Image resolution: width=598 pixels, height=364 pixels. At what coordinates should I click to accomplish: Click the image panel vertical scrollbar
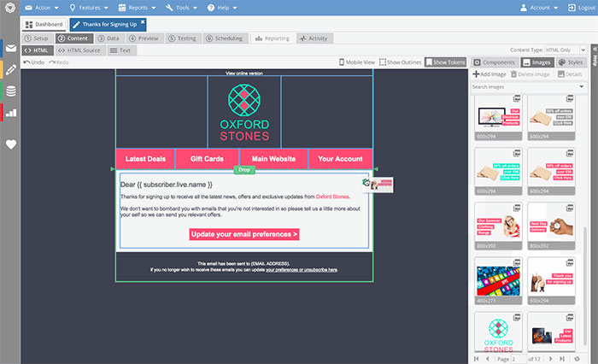click(584, 286)
